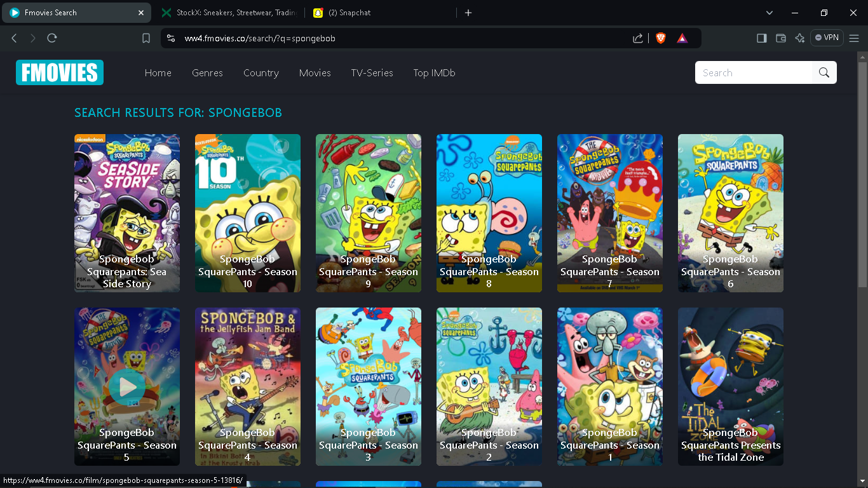Click 'Spongebob Squarepants: Sea Side Story' title text

tap(127, 271)
